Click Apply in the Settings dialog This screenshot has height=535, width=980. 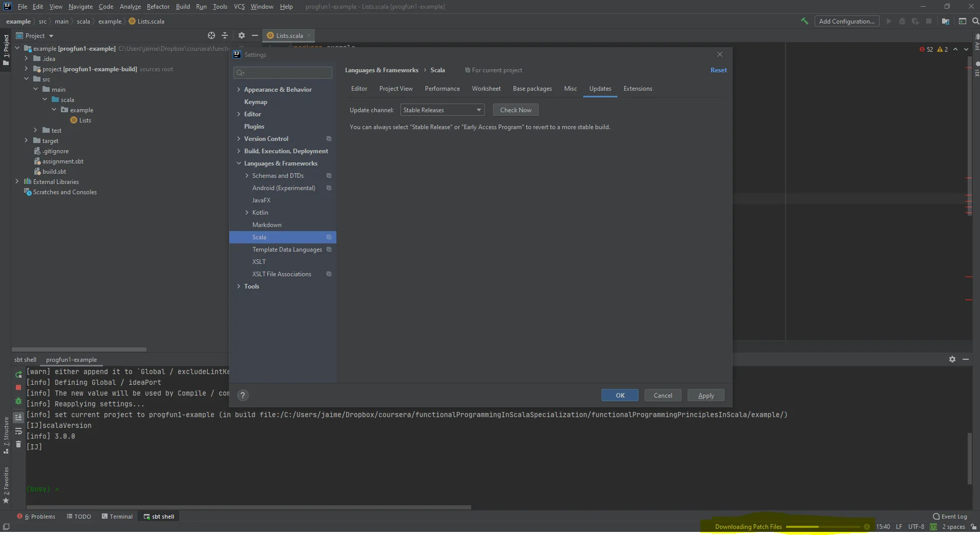pos(706,395)
